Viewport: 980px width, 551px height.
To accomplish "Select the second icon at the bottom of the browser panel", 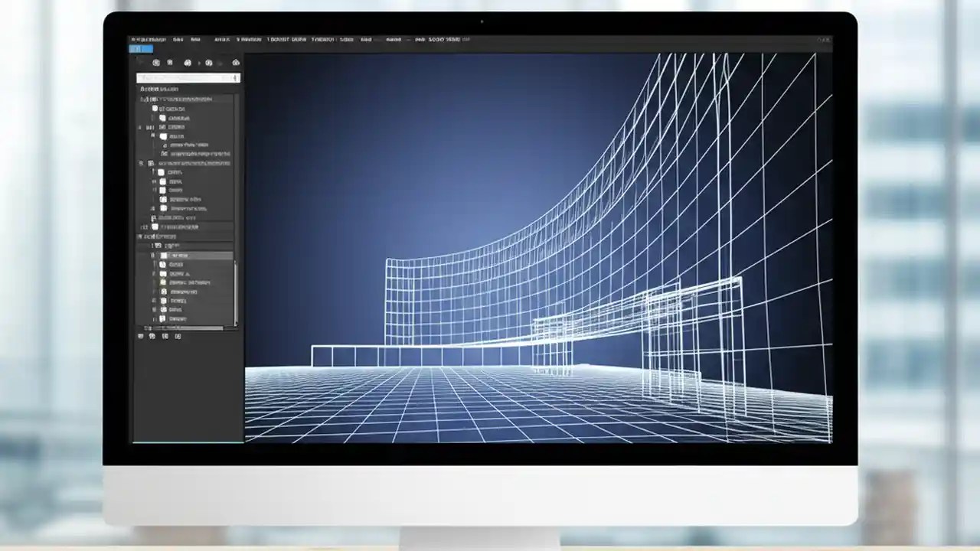I will coord(152,335).
